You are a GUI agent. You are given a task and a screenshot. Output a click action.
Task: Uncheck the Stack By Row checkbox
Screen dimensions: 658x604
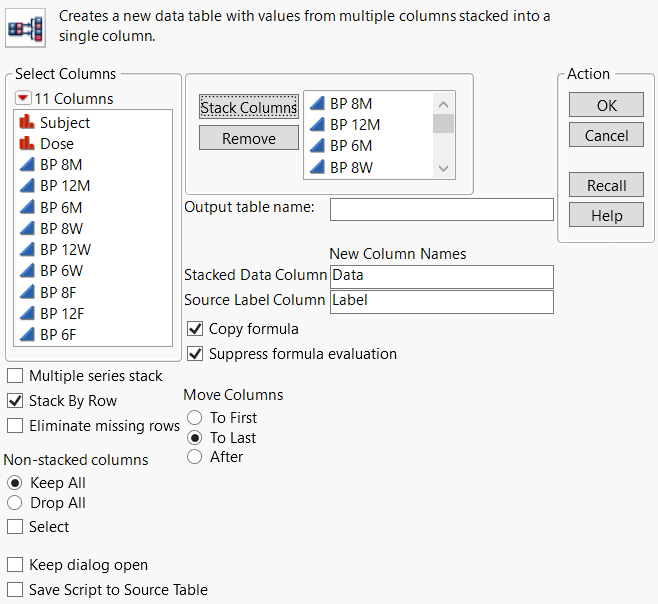[x=16, y=401]
